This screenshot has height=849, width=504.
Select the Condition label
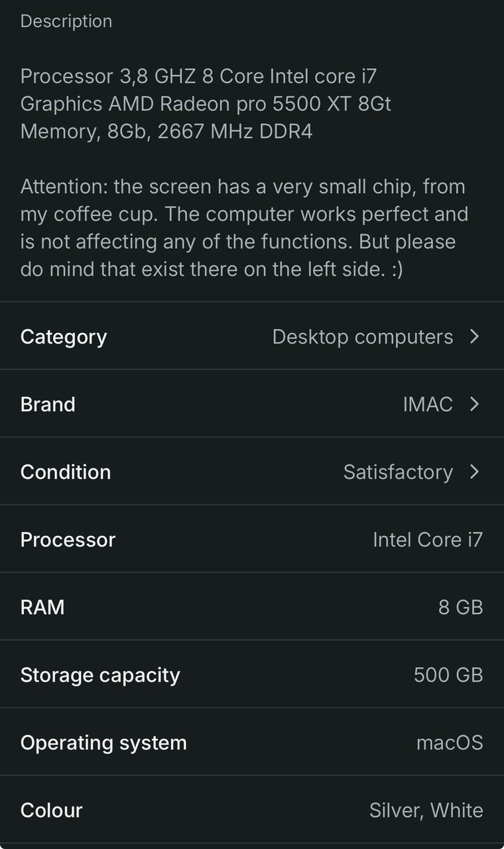pos(66,472)
